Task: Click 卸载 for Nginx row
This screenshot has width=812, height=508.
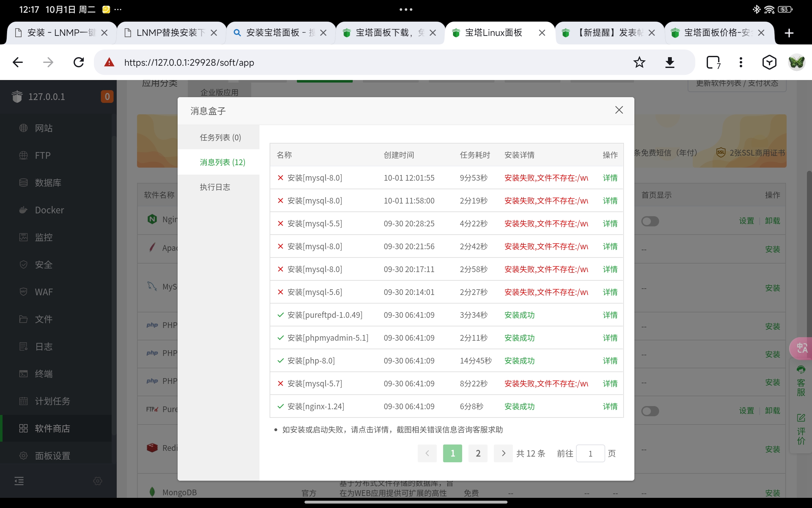Action: (772, 221)
